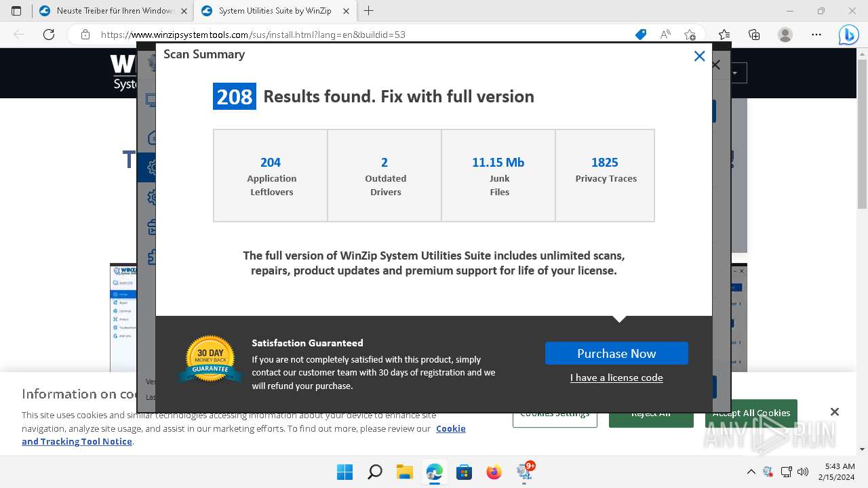868x488 pixels.
Task: Open the Favorites list
Action: 724,35
